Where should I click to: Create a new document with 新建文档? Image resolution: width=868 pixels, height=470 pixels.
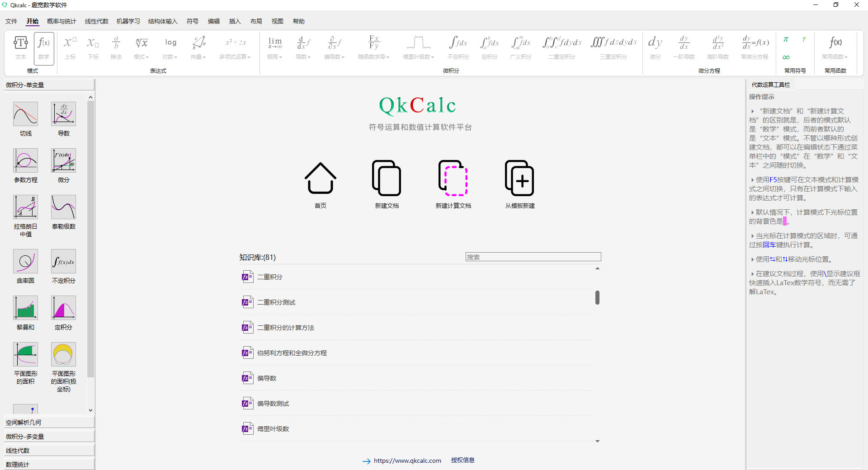coord(387,179)
